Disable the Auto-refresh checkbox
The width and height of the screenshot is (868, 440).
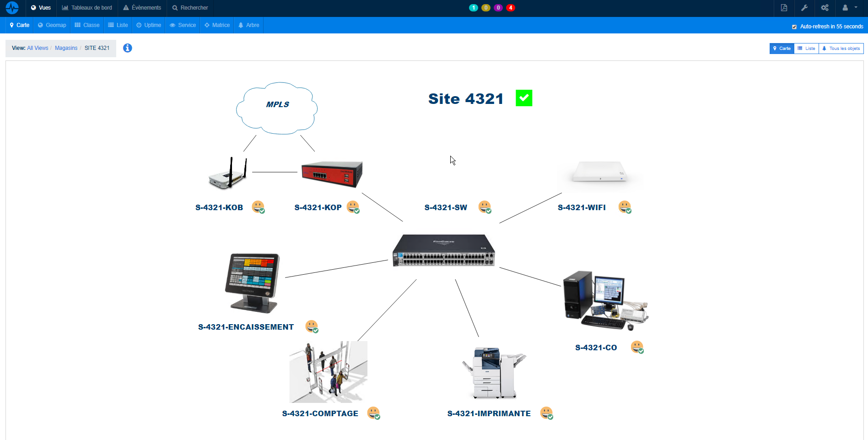pos(794,26)
